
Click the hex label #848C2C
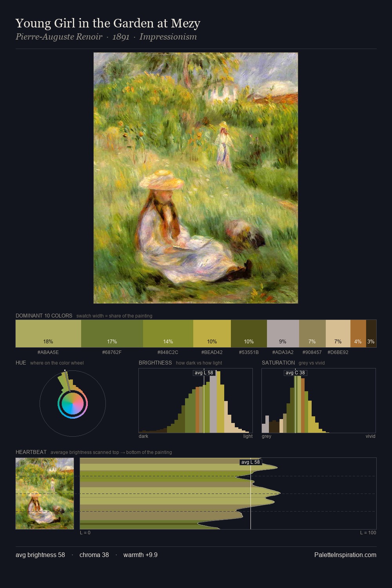pyautogui.click(x=168, y=352)
